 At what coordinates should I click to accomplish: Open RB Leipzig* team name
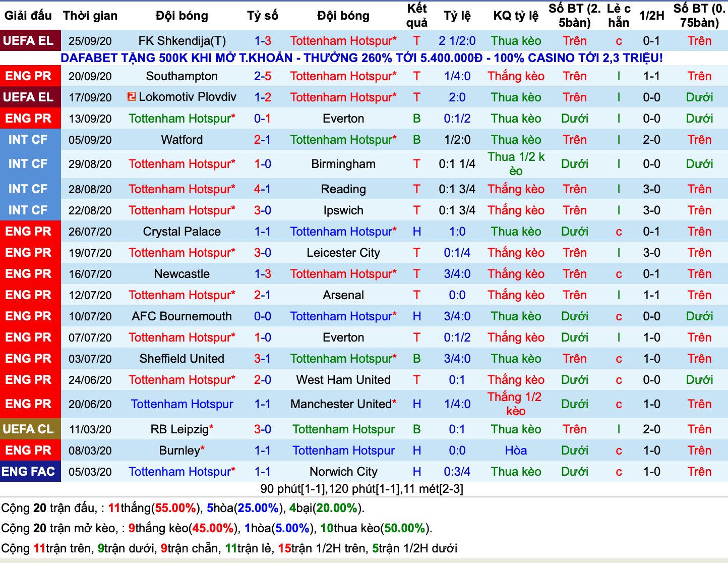pyautogui.click(x=182, y=429)
